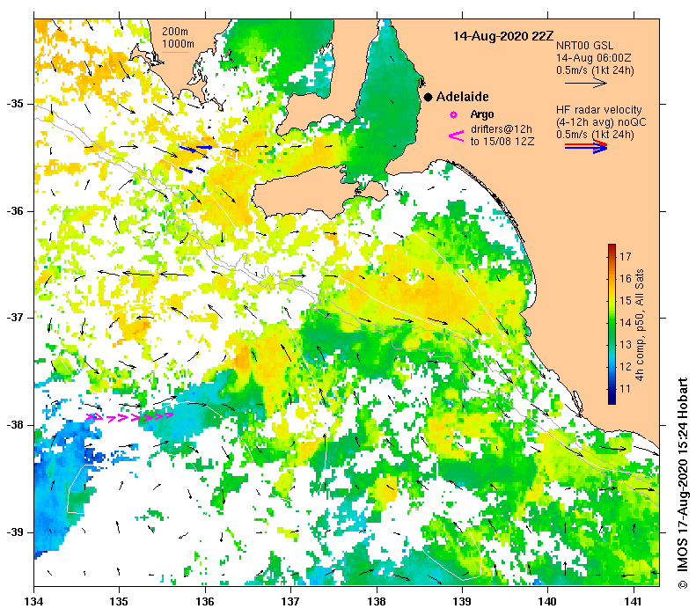Click the 16 value on the color scale
The height and width of the screenshot is (616, 696).
[x=626, y=279]
